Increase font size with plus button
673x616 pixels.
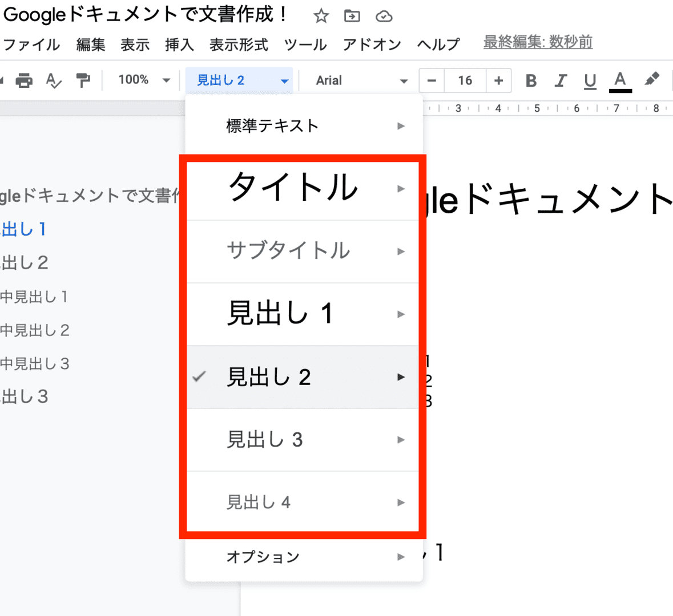click(x=498, y=80)
